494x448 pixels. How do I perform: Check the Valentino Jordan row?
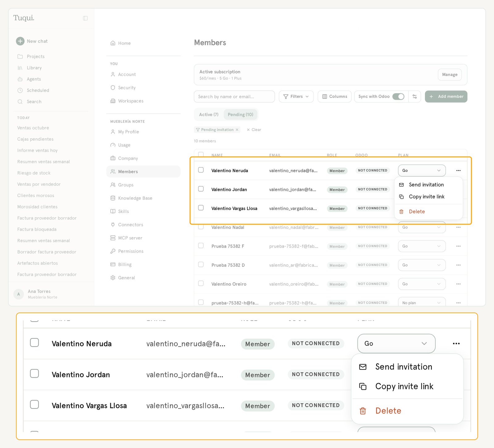click(x=201, y=189)
